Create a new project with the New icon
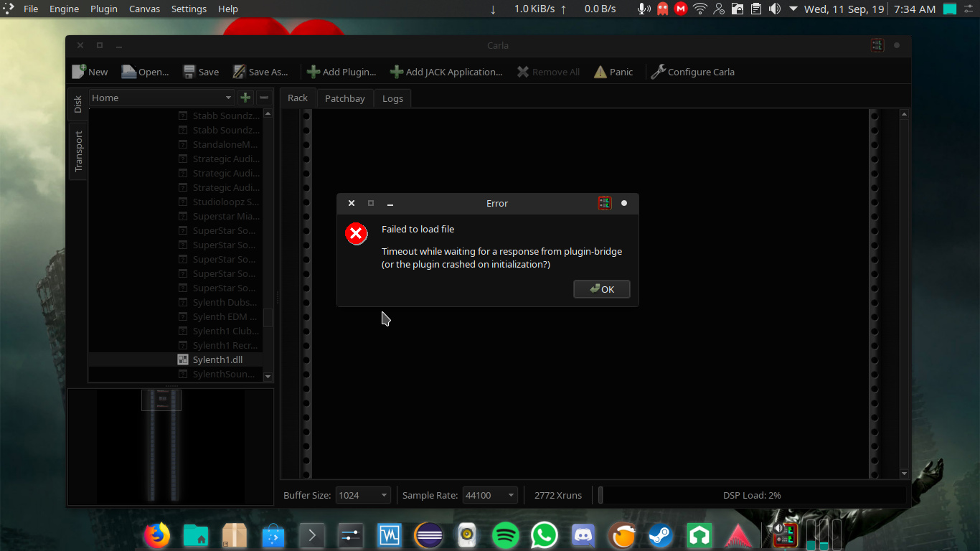Viewport: 980px width, 551px height. coord(89,72)
